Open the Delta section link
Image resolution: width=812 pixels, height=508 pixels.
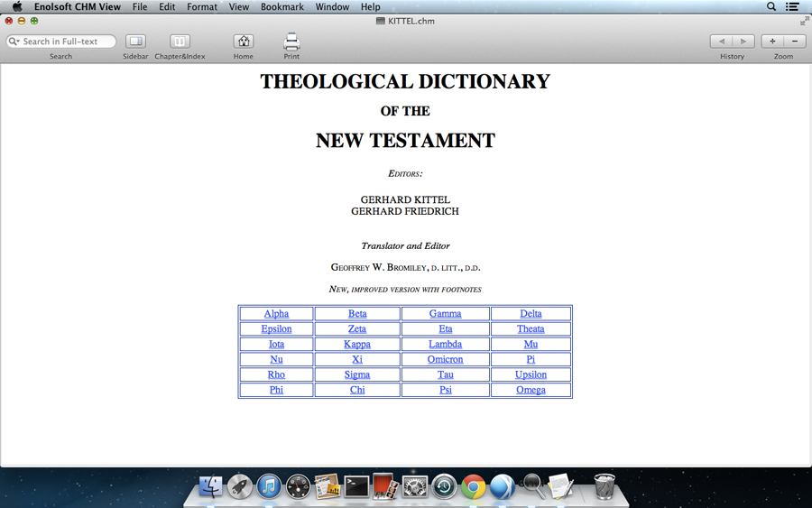coord(531,314)
